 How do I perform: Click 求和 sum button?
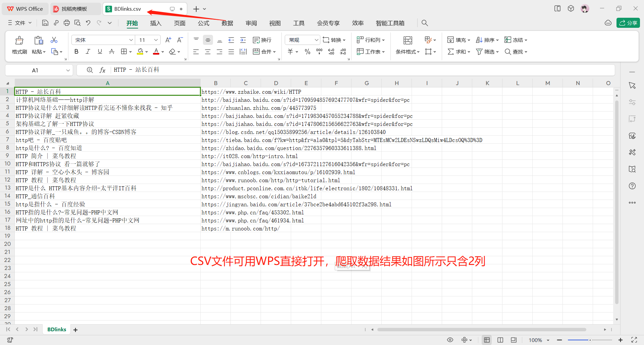click(459, 52)
